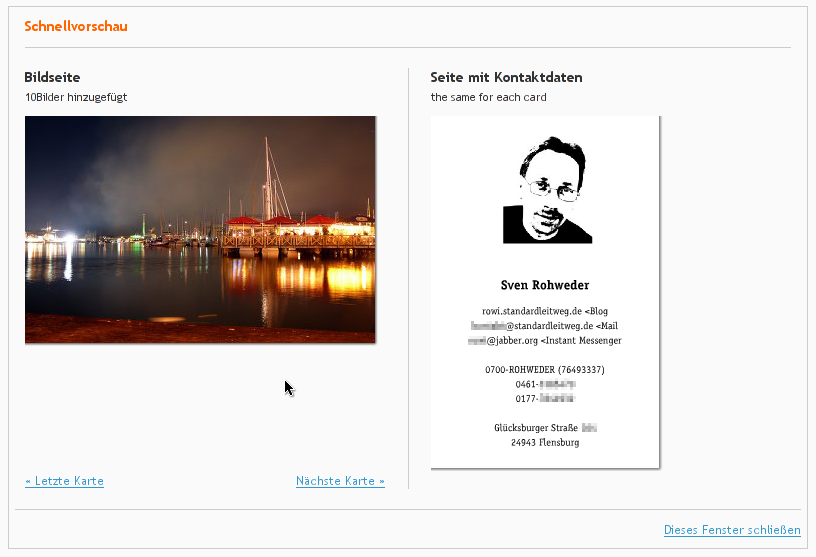Click the @standardleitweg.de mail line
Viewport: 816px width, 557px height.
click(544, 326)
